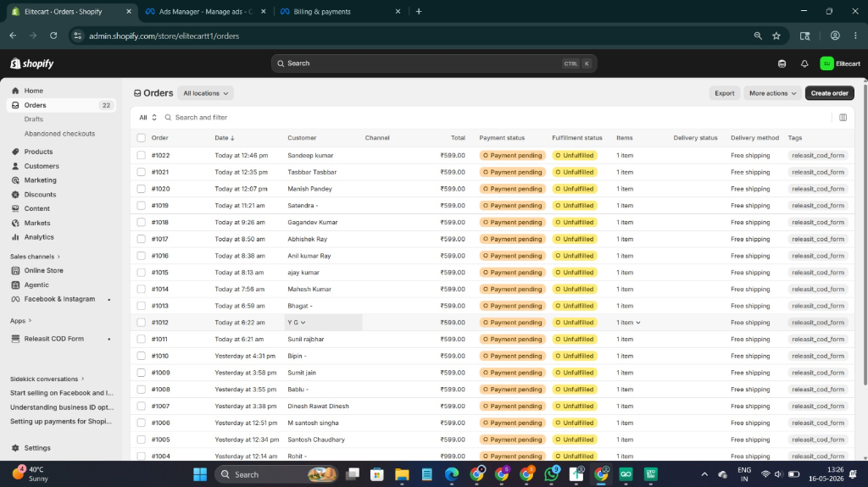Open the All locations dropdown
The height and width of the screenshot is (487, 868).
(x=205, y=93)
